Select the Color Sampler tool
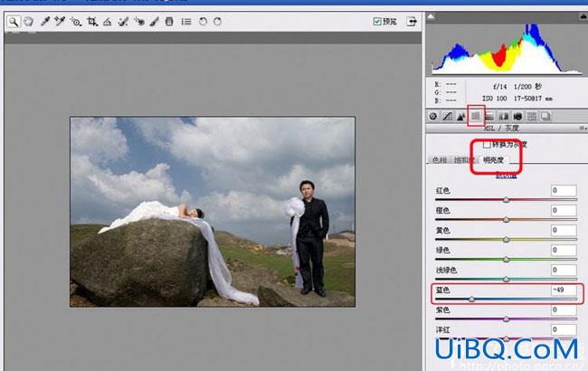Screen dimensions: 588x371 pos(60,22)
